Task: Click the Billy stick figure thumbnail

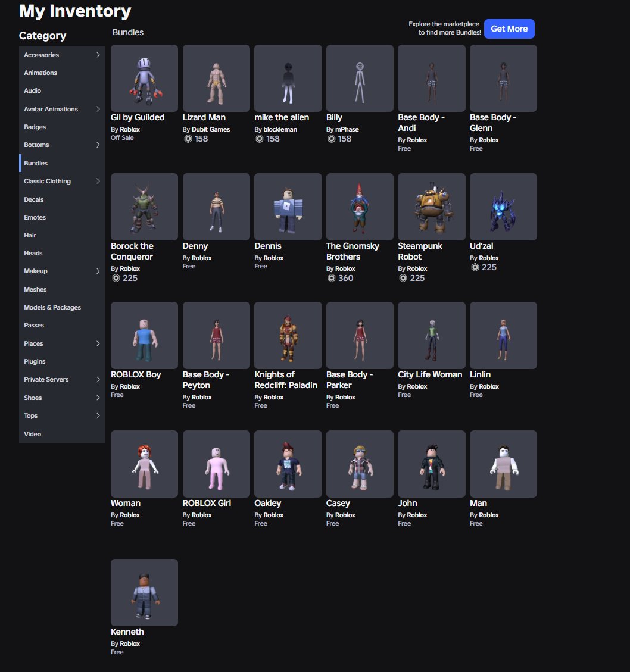Action: pos(360,78)
